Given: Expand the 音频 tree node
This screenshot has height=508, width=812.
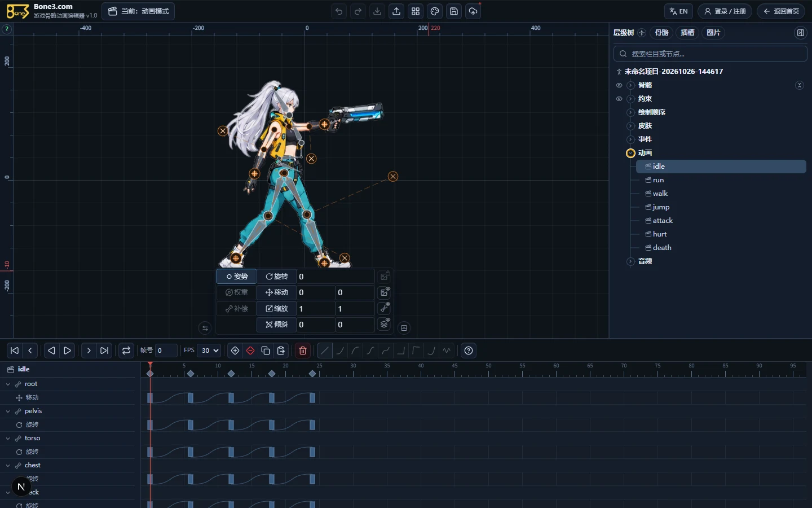Looking at the screenshot, I should pyautogui.click(x=630, y=261).
